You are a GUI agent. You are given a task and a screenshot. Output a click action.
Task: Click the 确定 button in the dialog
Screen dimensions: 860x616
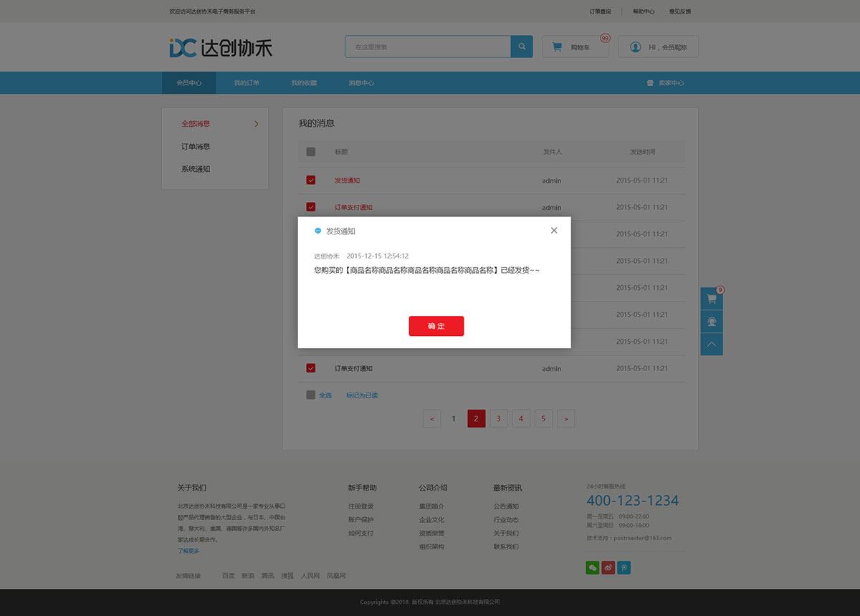[436, 326]
